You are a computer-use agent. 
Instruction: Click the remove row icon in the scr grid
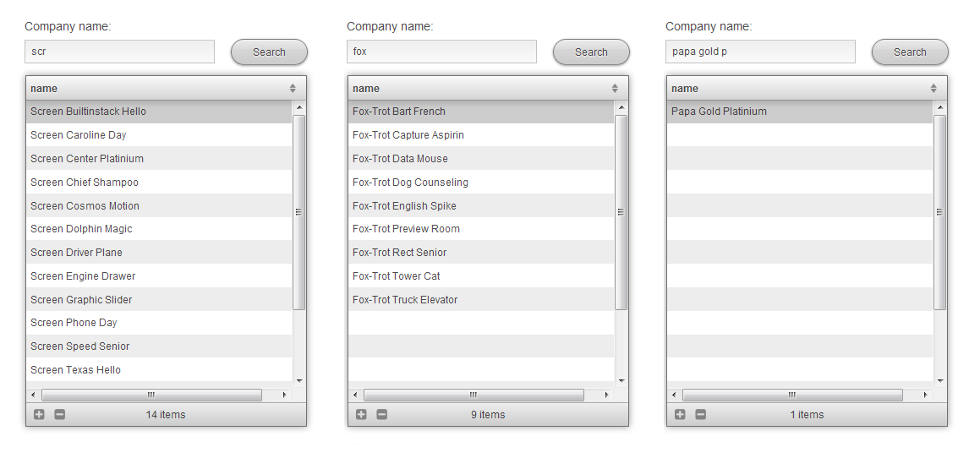pos(59,415)
